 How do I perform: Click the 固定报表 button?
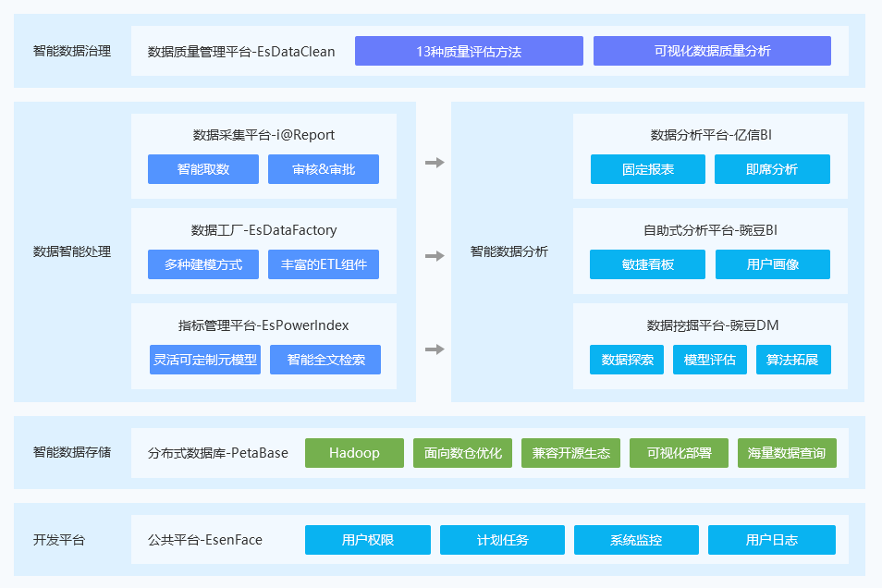[x=648, y=169]
